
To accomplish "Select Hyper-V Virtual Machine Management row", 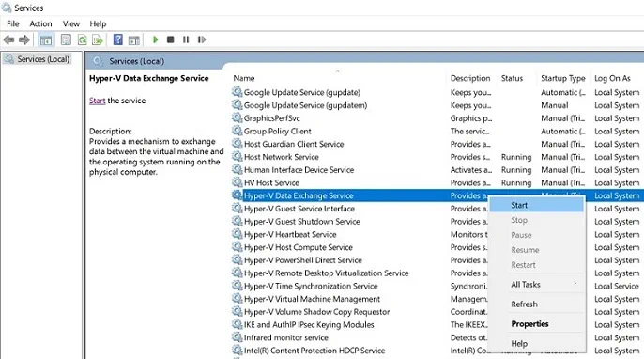I will 437,299.
